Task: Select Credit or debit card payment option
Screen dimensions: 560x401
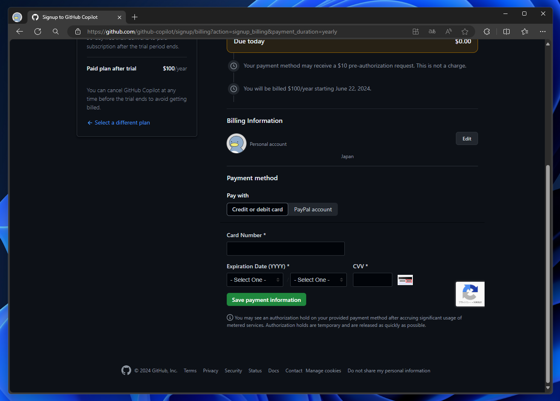Action: pos(257,209)
